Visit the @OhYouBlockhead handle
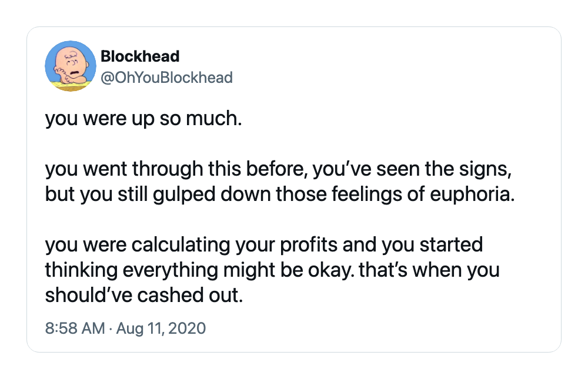The height and width of the screenshot is (379, 588). click(x=167, y=78)
